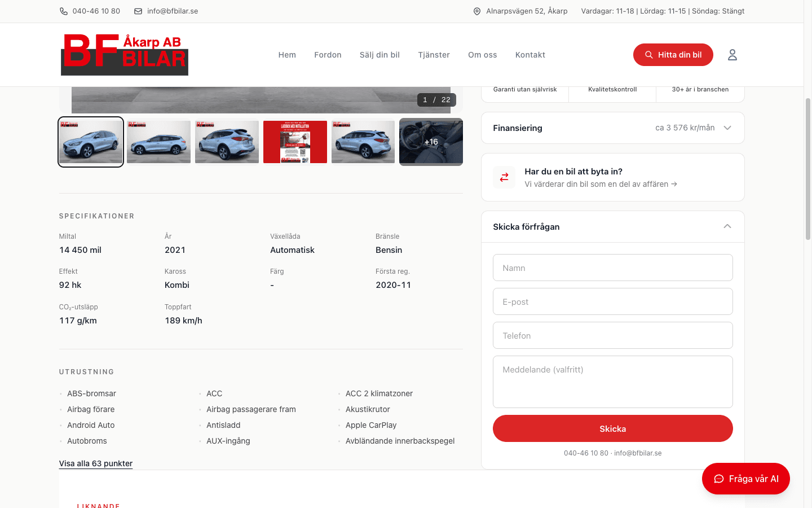Collapse the Skicka förfrågan panel
Screen dimensions: 812x508
pyautogui.click(x=727, y=226)
